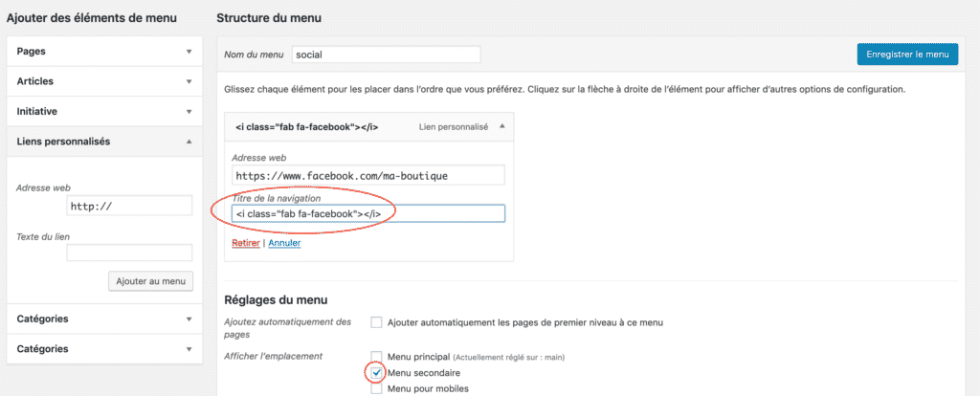The width and height of the screenshot is (980, 396).
Task: Click the Texte du lien field
Action: click(129, 253)
